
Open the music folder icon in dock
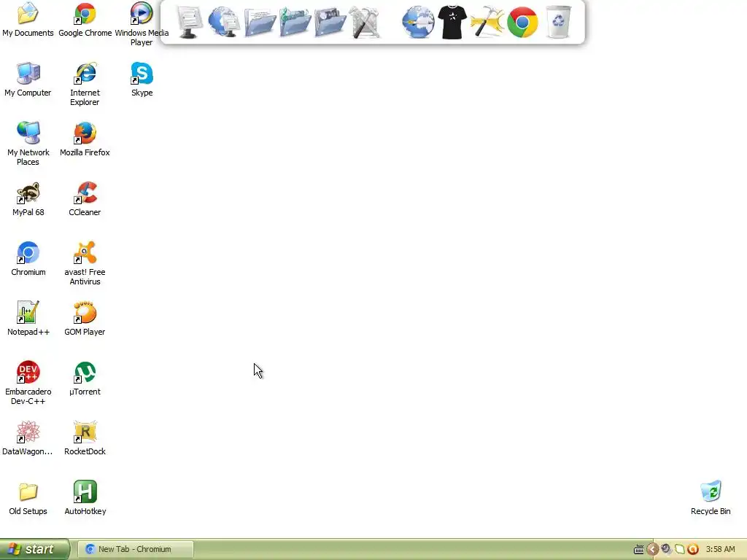point(295,22)
